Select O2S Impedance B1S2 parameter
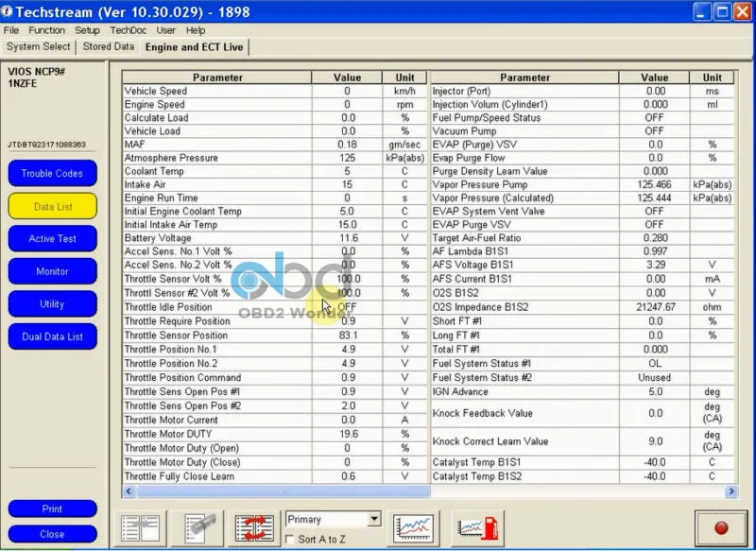The height and width of the screenshot is (551, 756). tap(524, 307)
